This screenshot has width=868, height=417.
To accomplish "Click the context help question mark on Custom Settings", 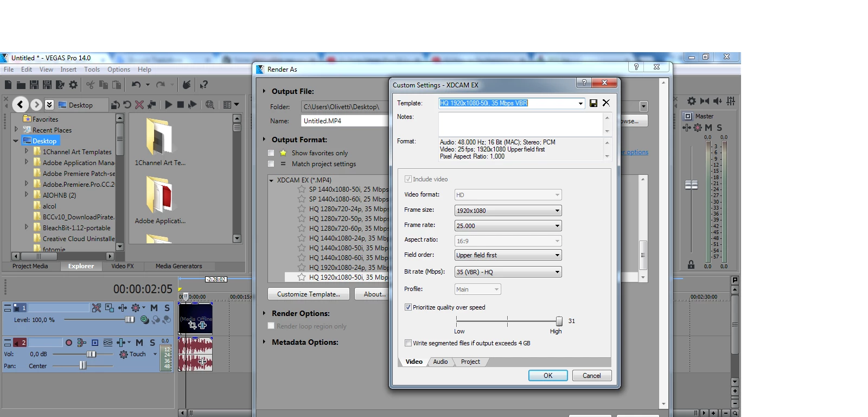I will point(584,83).
